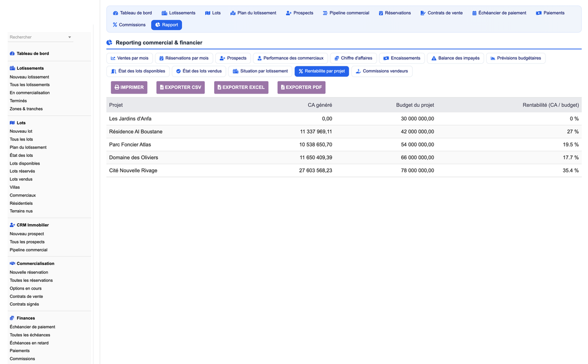588x364 pixels.
Task: Click the Lots map icon in top navigation
Action: coord(208,13)
